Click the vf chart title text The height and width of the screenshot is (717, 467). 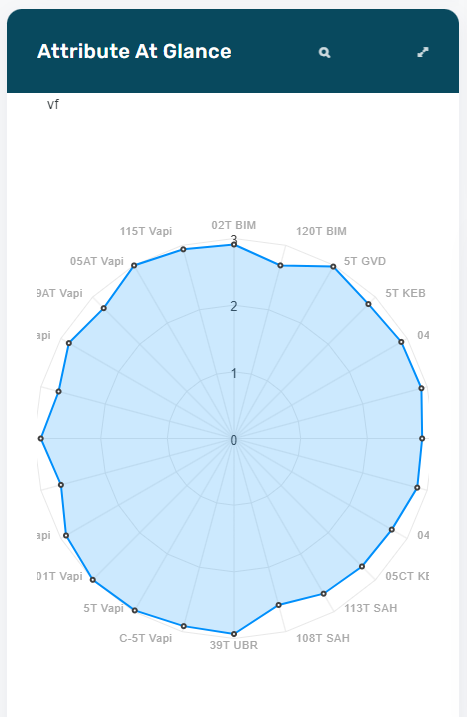53,105
